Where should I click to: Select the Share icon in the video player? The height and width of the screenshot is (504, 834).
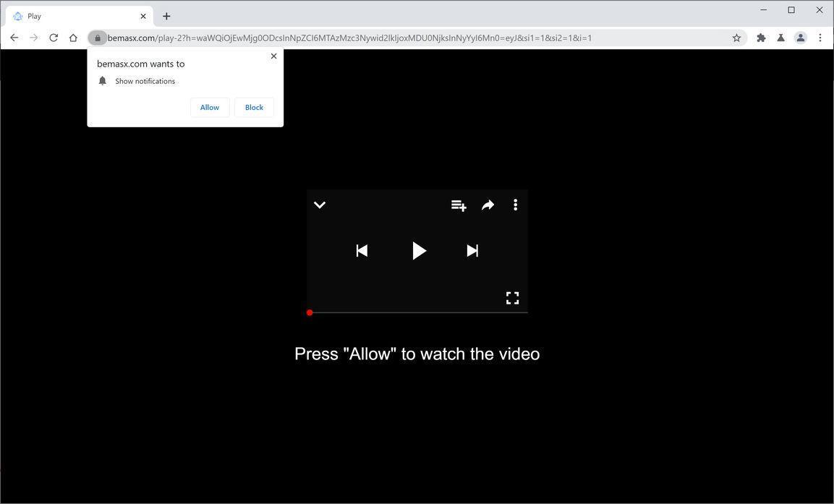point(488,205)
